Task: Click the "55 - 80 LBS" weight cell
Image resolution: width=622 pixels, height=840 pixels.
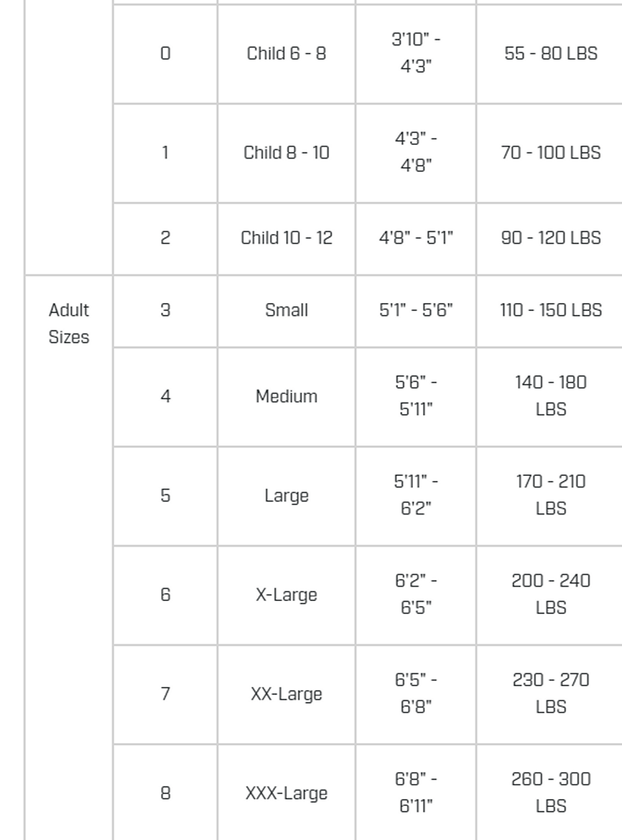Action: click(550, 54)
